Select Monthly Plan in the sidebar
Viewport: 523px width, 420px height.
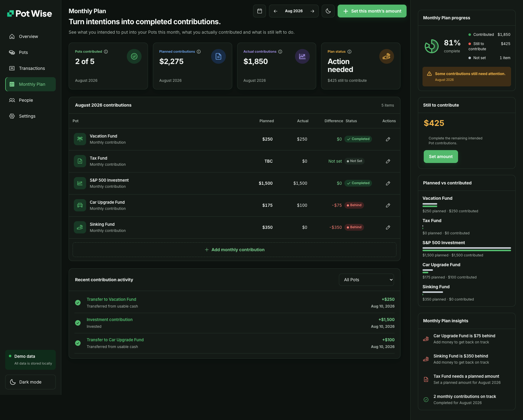[x=30, y=84]
